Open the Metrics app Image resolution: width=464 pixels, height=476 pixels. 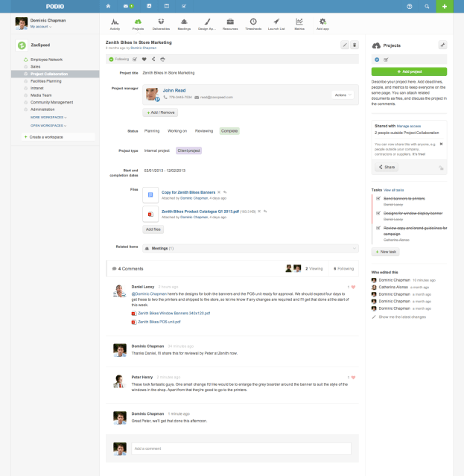click(x=299, y=24)
